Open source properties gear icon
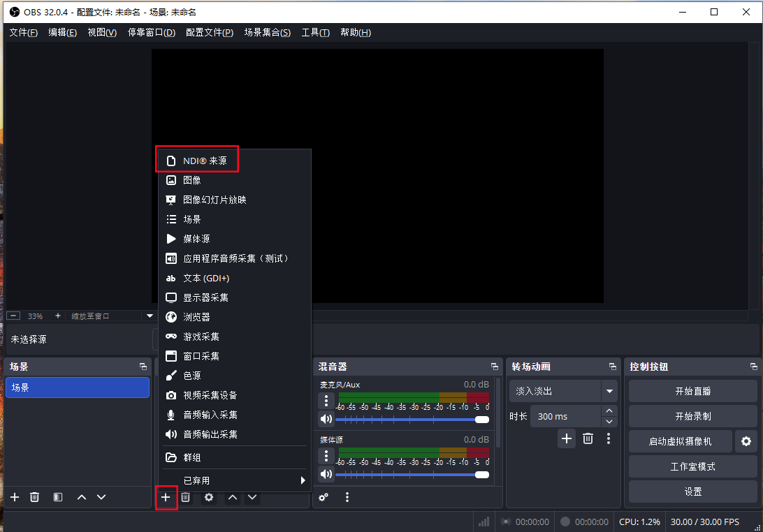Viewport: 763px width, 532px height. [209, 497]
